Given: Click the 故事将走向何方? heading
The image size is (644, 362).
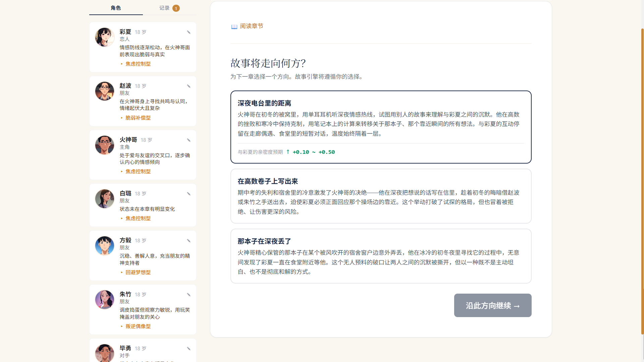Looking at the screenshot, I should click(268, 63).
